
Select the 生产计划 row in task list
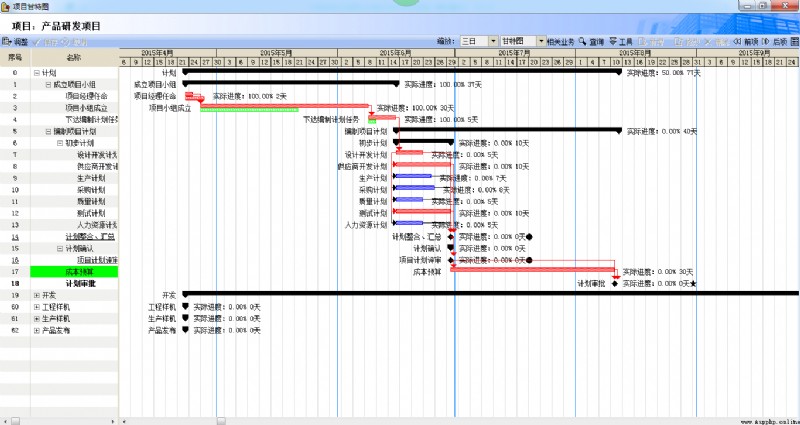[x=59, y=179]
